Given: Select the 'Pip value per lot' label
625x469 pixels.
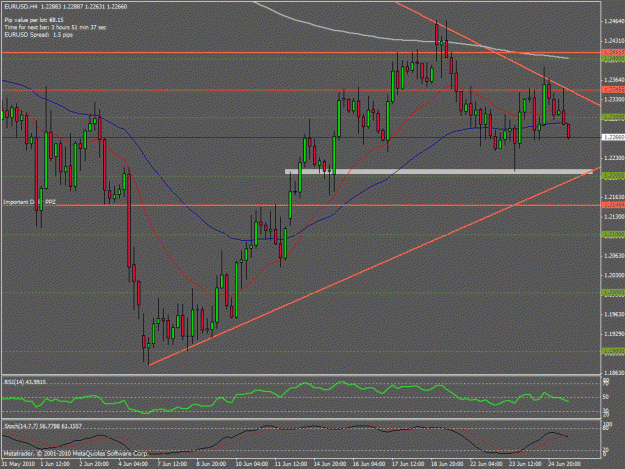Looking at the screenshot, I should (x=34, y=20).
